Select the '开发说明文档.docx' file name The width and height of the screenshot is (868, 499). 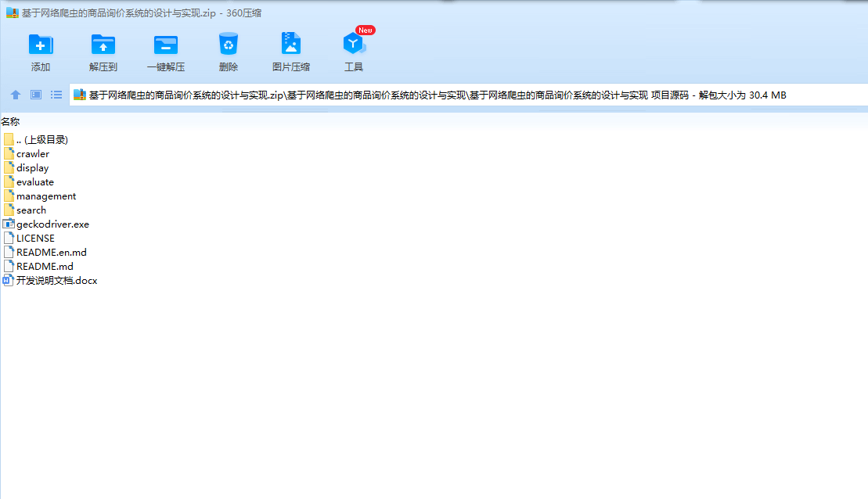click(x=56, y=281)
